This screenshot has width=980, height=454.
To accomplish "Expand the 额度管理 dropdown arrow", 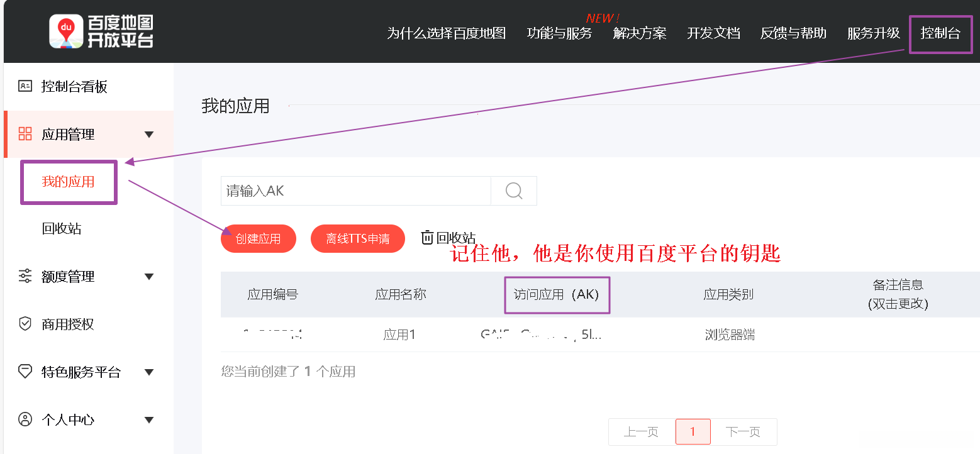I will coord(149,277).
